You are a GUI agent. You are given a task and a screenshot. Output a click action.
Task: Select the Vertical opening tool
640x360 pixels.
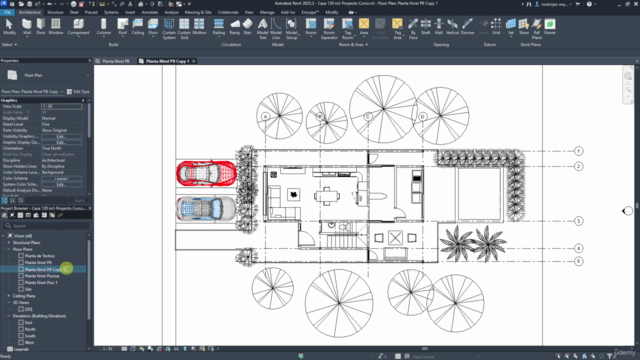(452, 27)
